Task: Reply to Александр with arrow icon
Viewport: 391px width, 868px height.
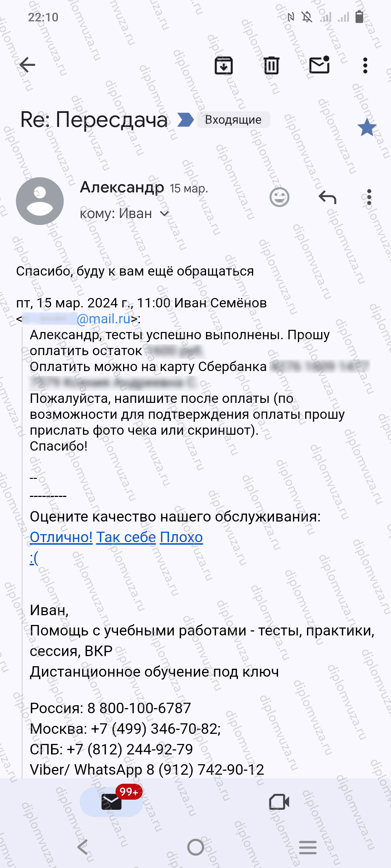Action: point(327,197)
